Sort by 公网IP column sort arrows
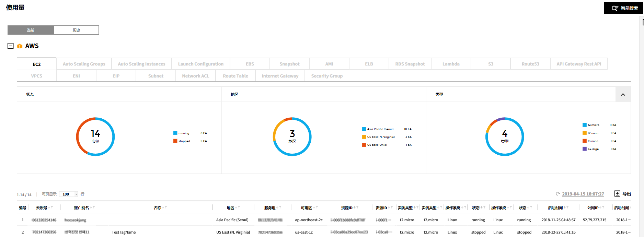Image resolution: width=644 pixels, height=237 pixels. (602, 208)
